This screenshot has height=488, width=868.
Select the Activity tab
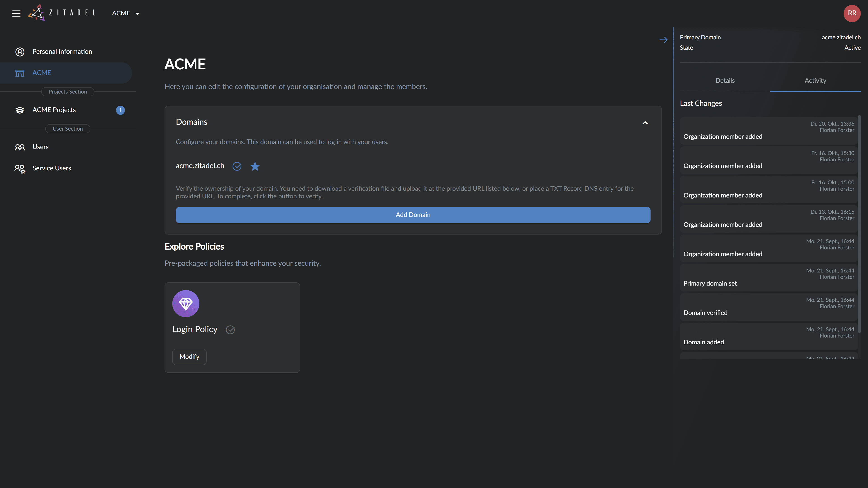pyautogui.click(x=815, y=80)
